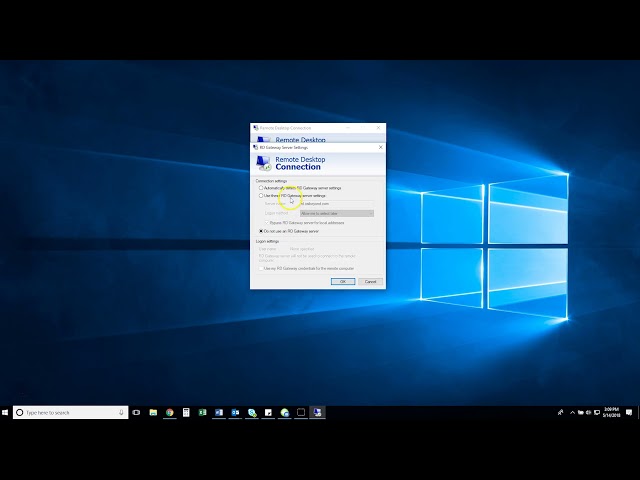The width and height of the screenshot is (640, 480).
Task: Click the Cancel button
Action: click(x=370, y=282)
